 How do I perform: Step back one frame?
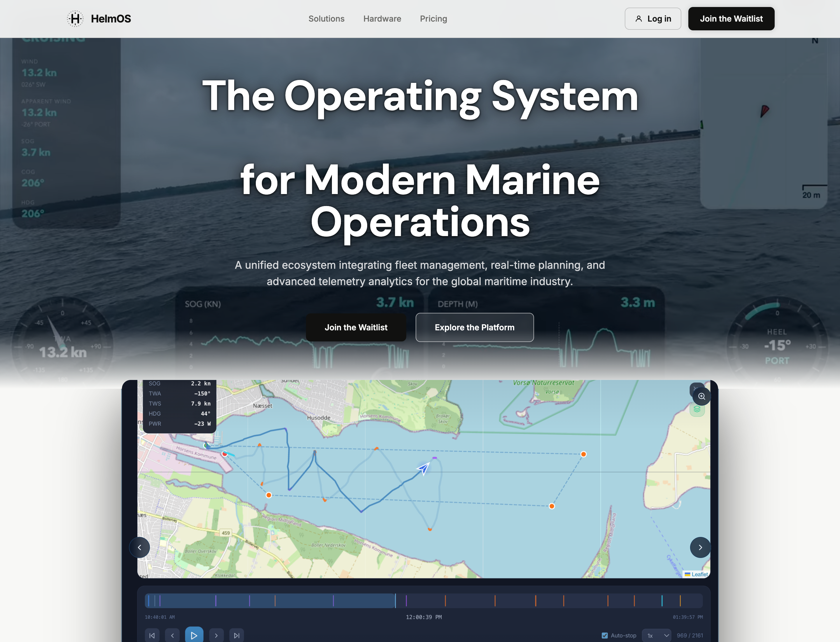point(172,636)
